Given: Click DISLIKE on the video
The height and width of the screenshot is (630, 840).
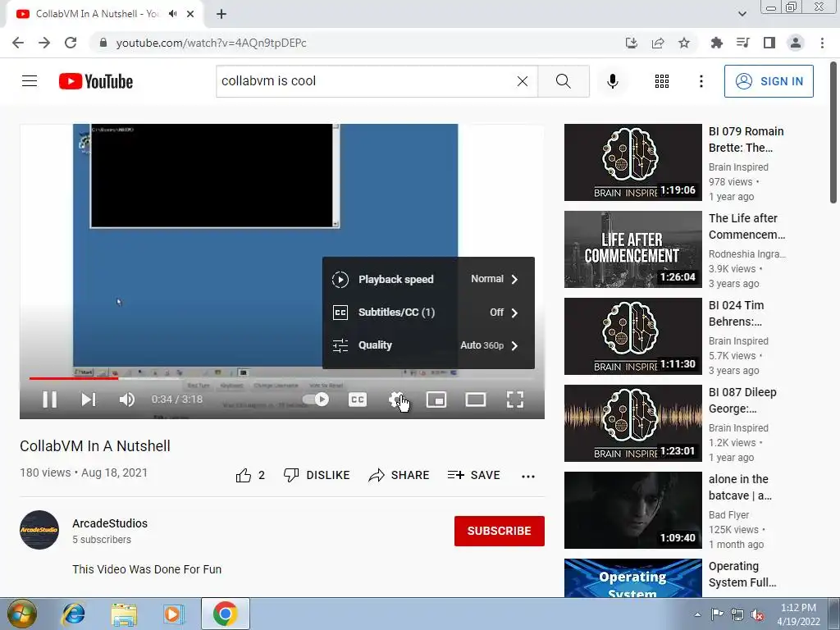Looking at the screenshot, I should click(317, 475).
